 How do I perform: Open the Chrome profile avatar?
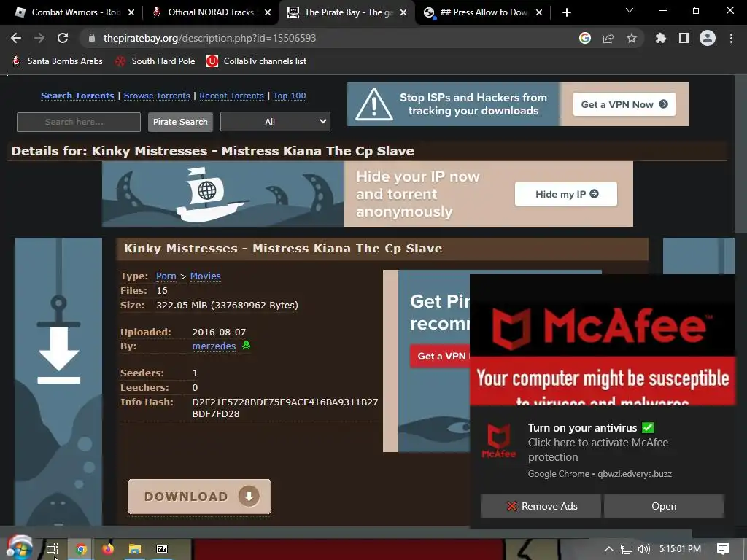point(708,38)
